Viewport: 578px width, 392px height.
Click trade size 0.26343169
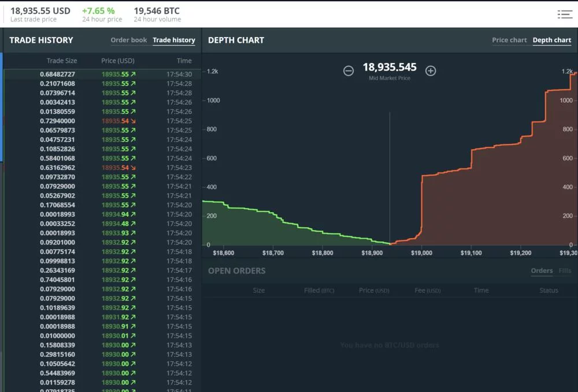(57, 271)
